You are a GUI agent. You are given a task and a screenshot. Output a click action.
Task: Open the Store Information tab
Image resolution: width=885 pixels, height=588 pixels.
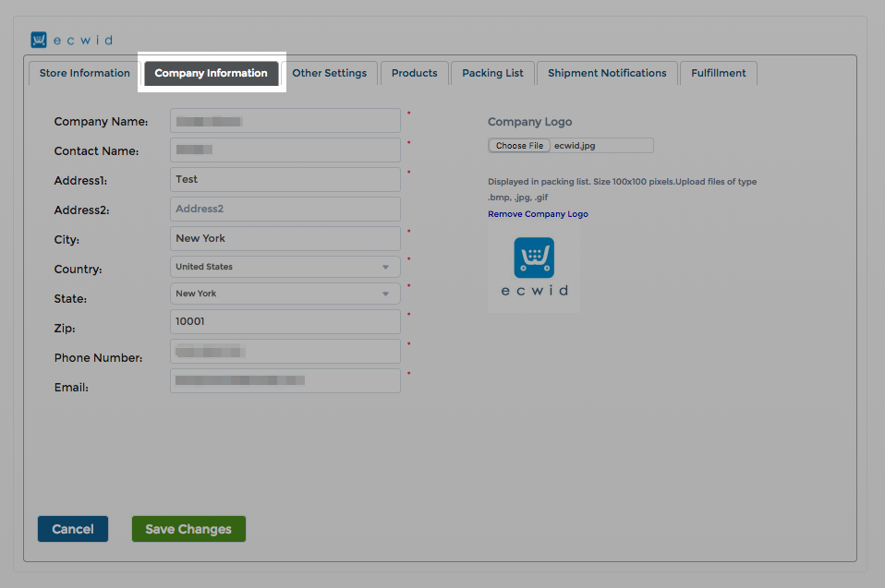click(85, 73)
